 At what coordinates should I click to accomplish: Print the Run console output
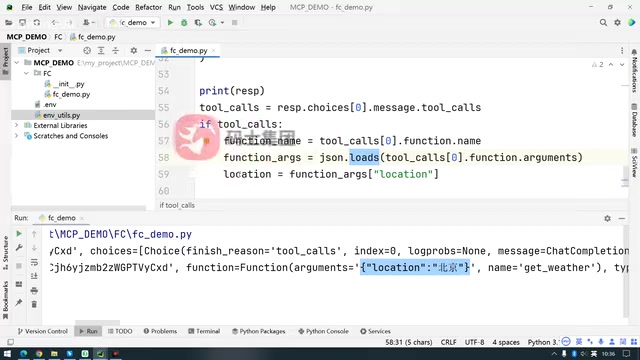coord(34,291)
